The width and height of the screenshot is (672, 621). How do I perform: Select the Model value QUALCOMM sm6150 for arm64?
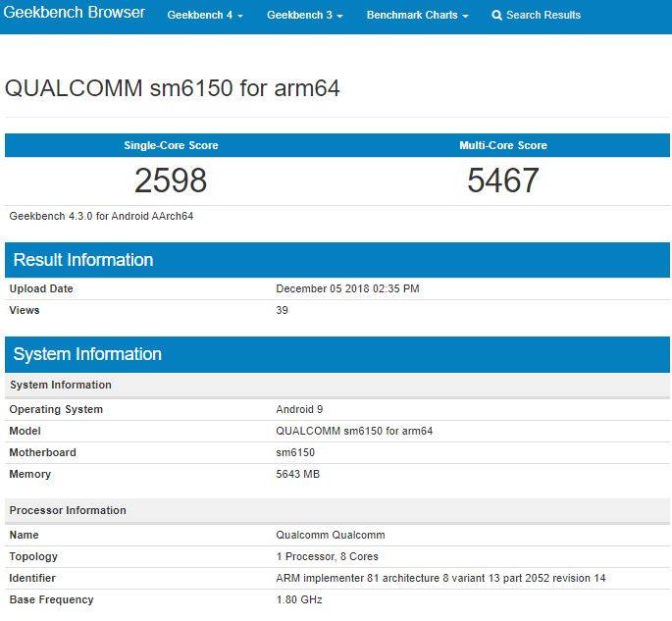coord(354,431)
